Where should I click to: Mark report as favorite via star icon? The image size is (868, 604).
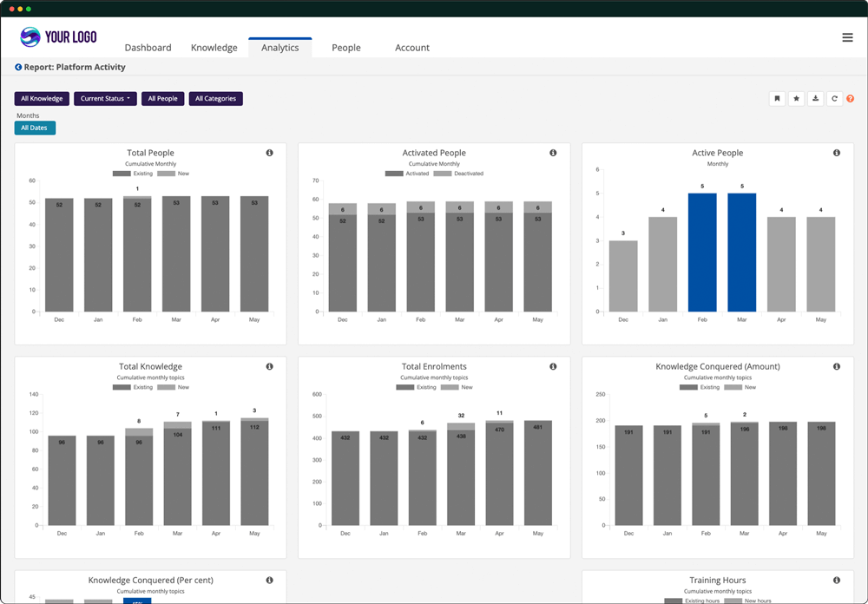pos(796,98)
